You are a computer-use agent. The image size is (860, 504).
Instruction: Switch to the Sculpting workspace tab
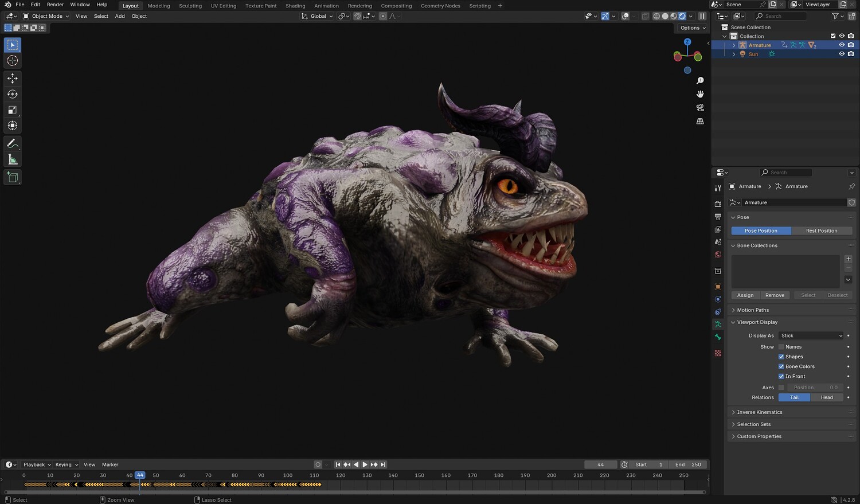190,6
